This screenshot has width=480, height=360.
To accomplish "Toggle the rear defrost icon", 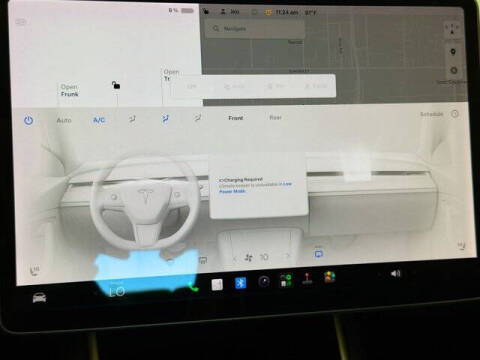I will point(203,260).
